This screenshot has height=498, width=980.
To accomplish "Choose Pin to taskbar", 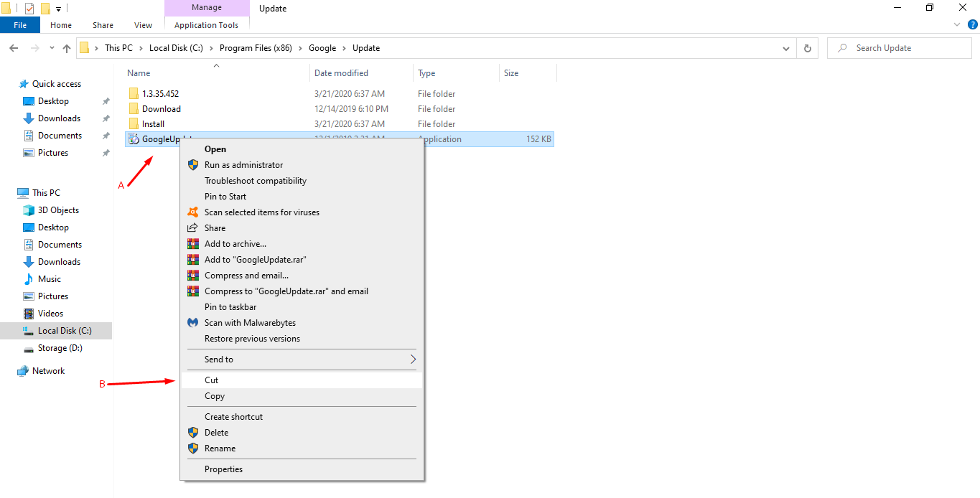I will coord(302,307).
